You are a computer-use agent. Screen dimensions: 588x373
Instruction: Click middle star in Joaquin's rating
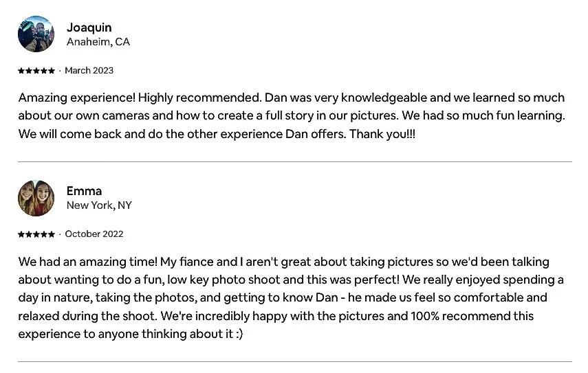(36, 70)
